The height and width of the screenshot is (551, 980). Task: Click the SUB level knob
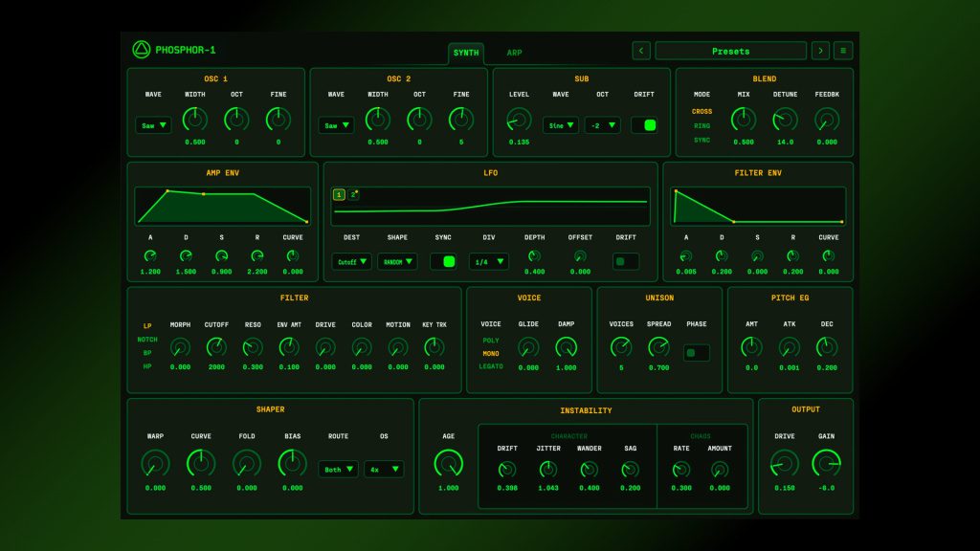(x=519, y=120)
